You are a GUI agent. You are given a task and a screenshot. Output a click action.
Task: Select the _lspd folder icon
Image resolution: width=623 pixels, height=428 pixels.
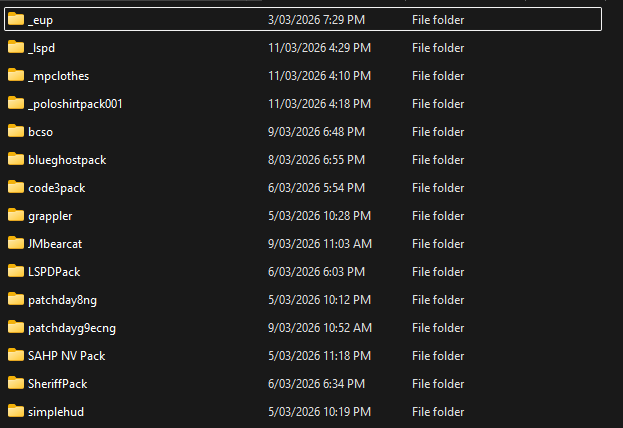(15, 47)
